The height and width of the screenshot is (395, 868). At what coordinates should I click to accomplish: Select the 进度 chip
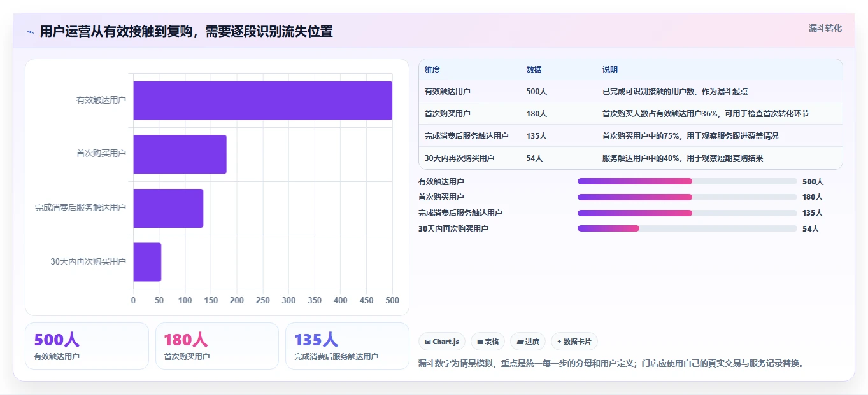pyautogui.click(x=528, y=342)
